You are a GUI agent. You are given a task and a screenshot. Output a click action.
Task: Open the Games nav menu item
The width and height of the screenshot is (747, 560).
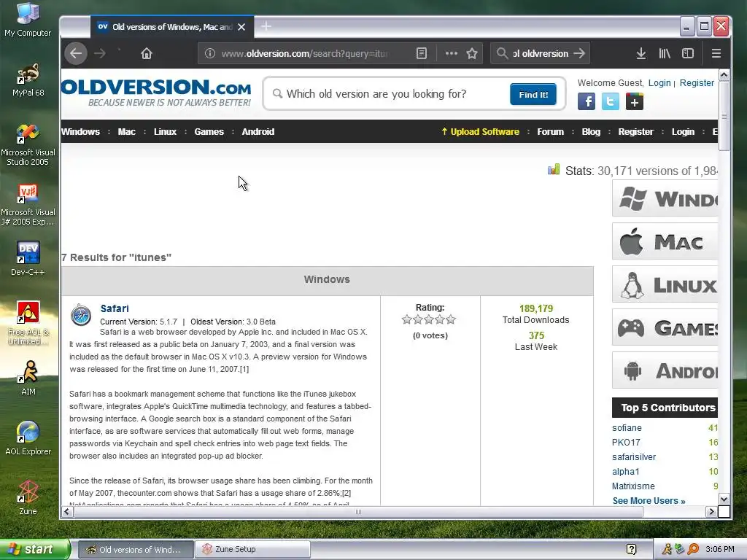tap(209, 131)
